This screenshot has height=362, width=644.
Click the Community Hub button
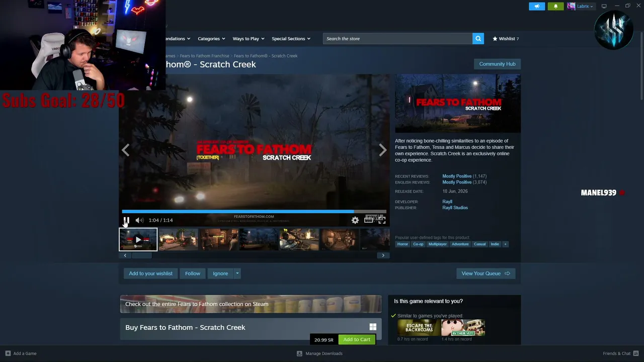point(497,64)
